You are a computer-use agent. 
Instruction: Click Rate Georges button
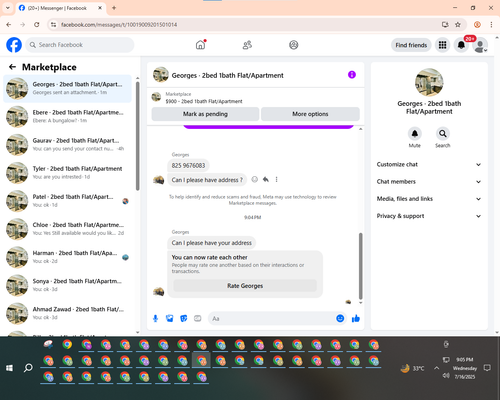click(x=245, y=286)
